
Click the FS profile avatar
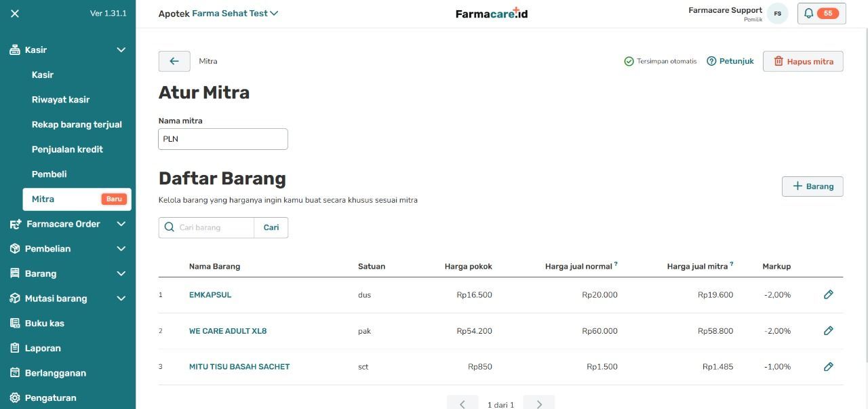pos(777,14)
